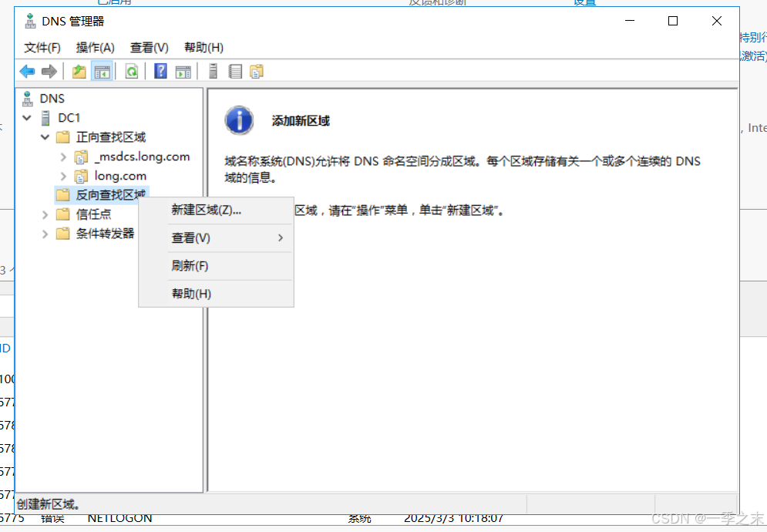Viewport: 767px width, 532px height.
Task: Open the 操作(A) menu
Action: point(96,48)
